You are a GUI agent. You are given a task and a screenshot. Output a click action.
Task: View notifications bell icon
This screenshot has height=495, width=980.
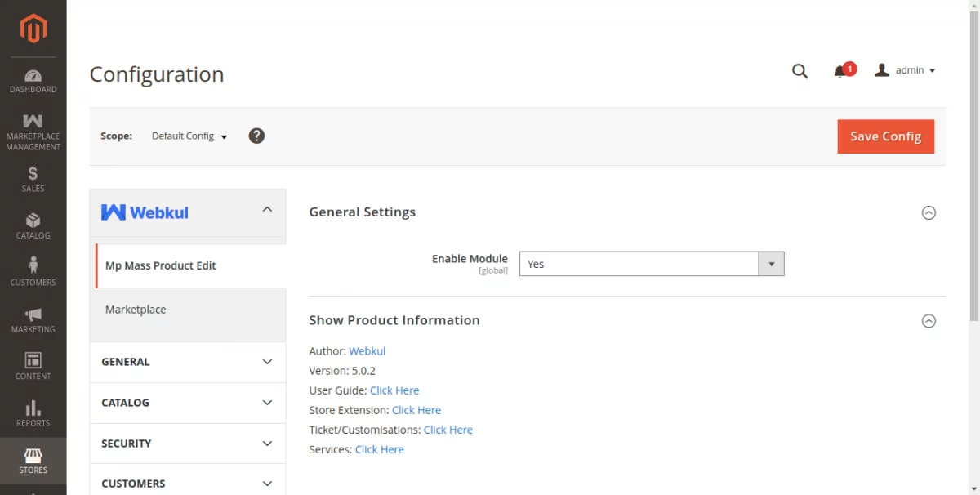point(840,71)
